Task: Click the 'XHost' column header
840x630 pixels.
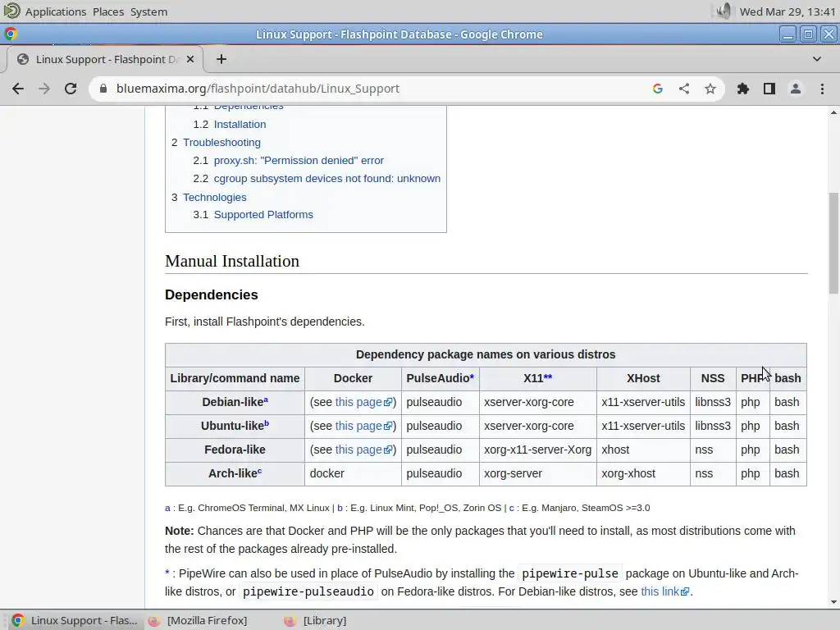Action: pyautogui.click(x=643, y=378)
